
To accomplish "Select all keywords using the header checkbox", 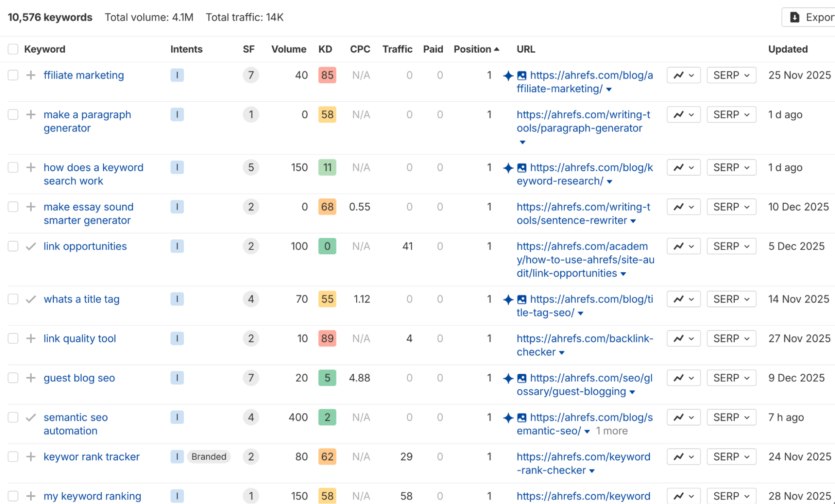I will click(13, 49).
